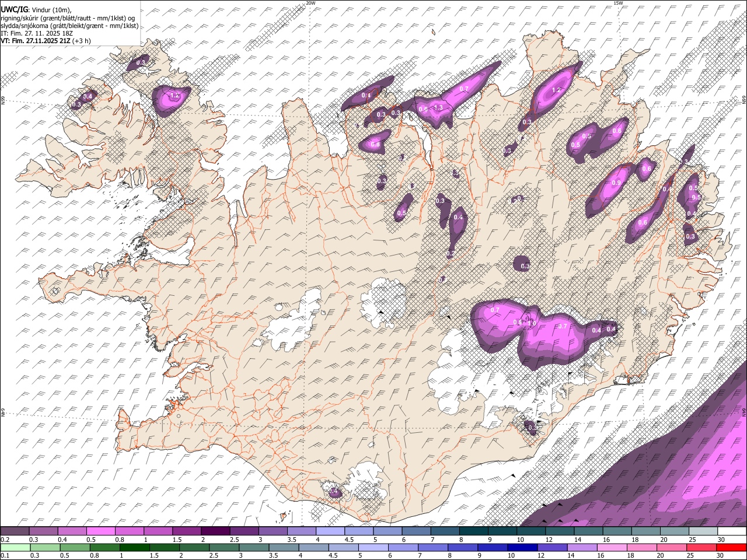Click the light gray 25–30 snow legend swatch
747x560 pixels.
pos(703,531)
